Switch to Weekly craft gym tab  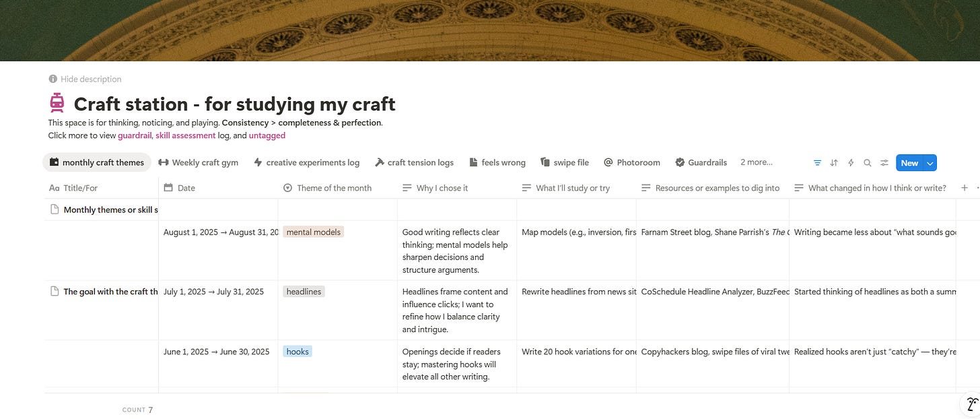198,162
